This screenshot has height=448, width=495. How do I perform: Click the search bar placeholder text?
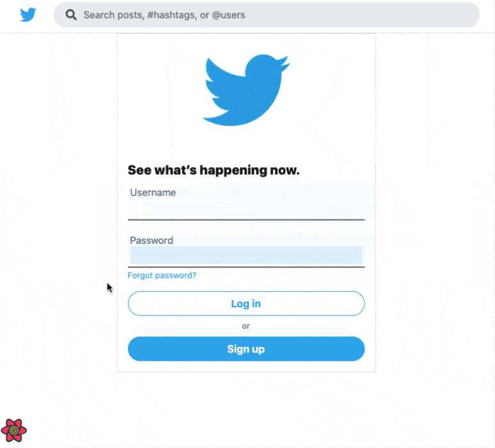click(x=164, y=15)
